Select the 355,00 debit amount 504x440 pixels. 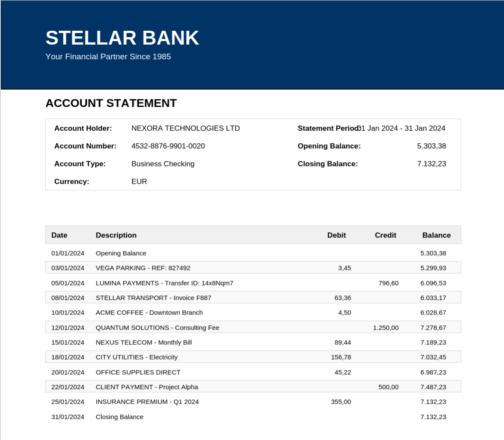(341, 402)
